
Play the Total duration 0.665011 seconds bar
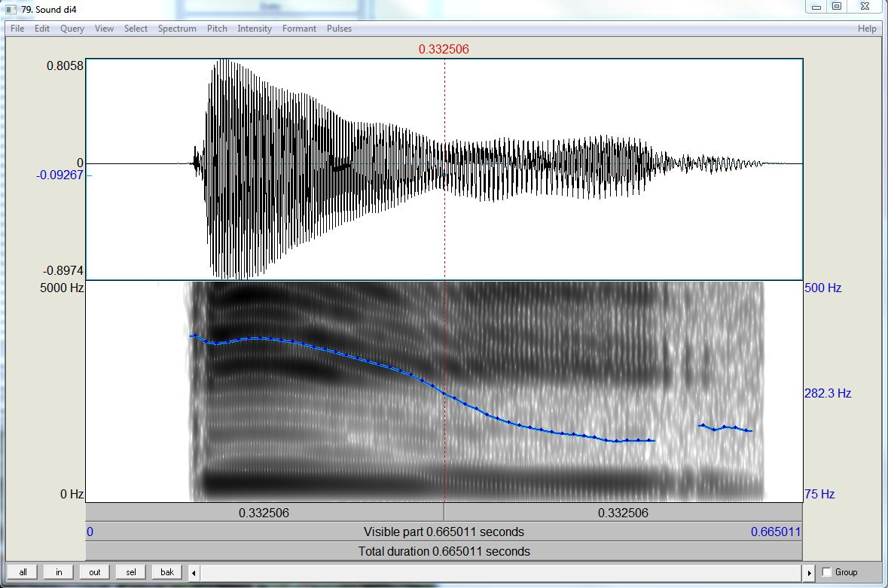click(x=444, y=551)
